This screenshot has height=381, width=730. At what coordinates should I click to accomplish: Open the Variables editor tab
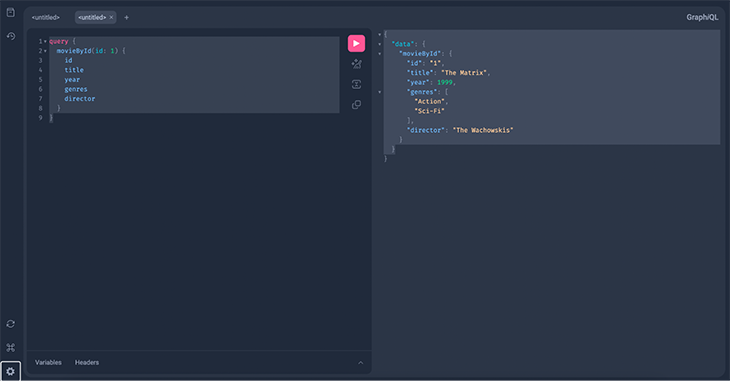[x=48, y=362]
